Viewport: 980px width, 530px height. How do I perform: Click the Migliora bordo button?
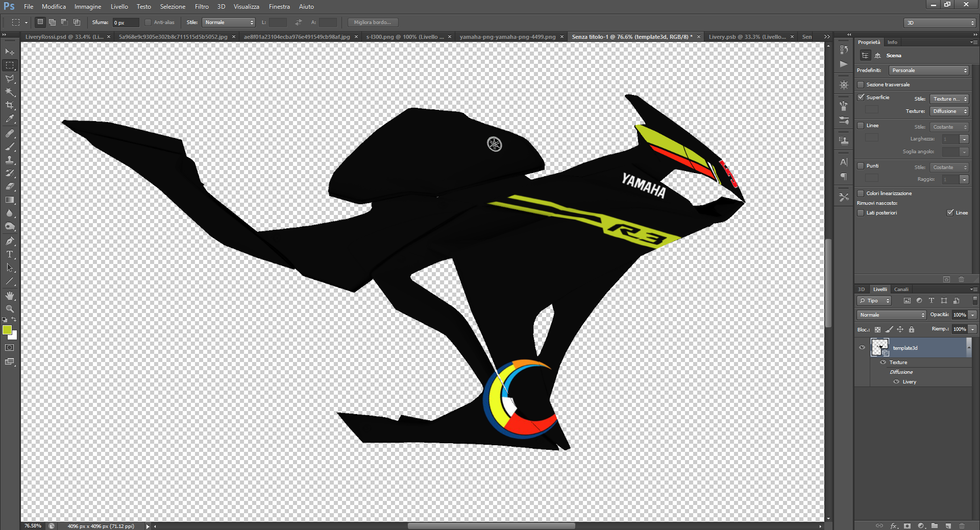(373, 22)
